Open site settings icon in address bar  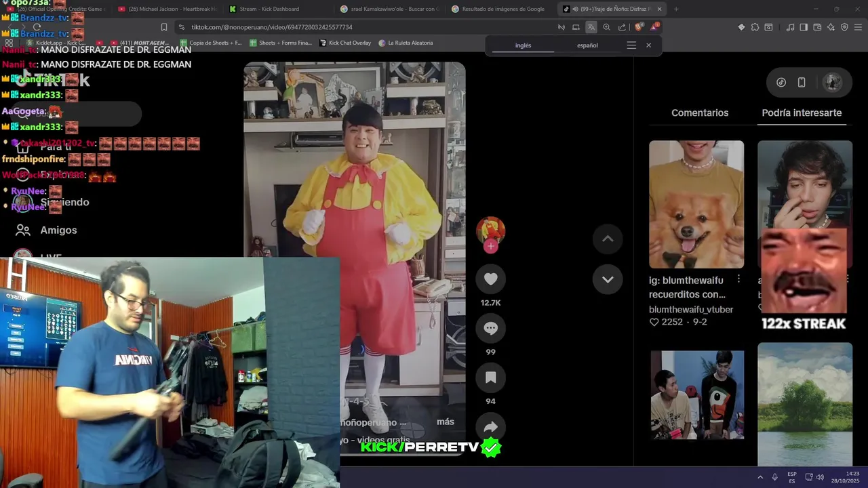point(181,27)
